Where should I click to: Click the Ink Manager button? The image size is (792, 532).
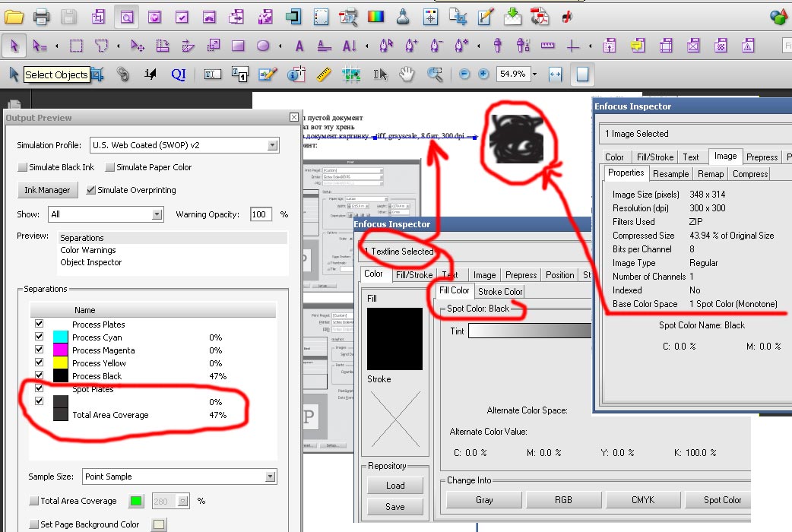click(x=47, y=190)
